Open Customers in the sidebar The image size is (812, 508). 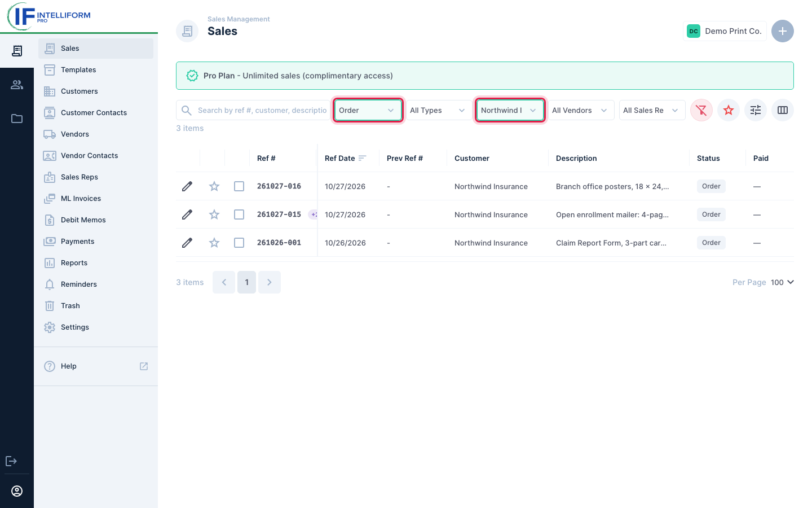point(96,91)
